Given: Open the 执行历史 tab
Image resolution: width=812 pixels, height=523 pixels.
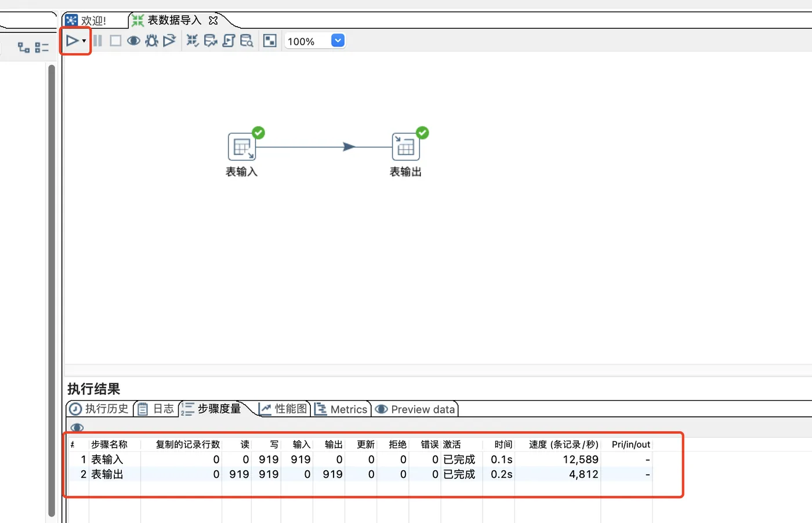Looking at the screenshot, I should [x=99, y=409].
